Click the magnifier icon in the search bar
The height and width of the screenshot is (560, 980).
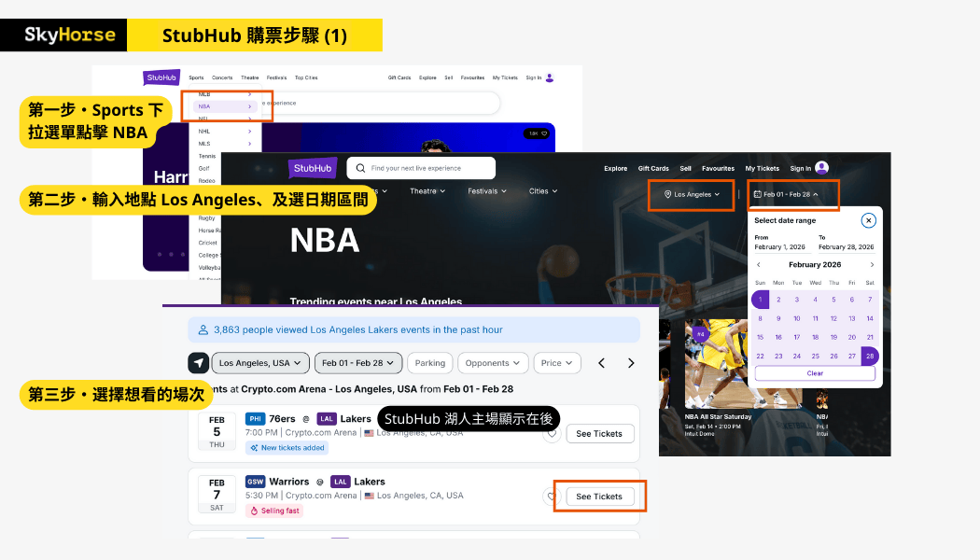point(360,168)
